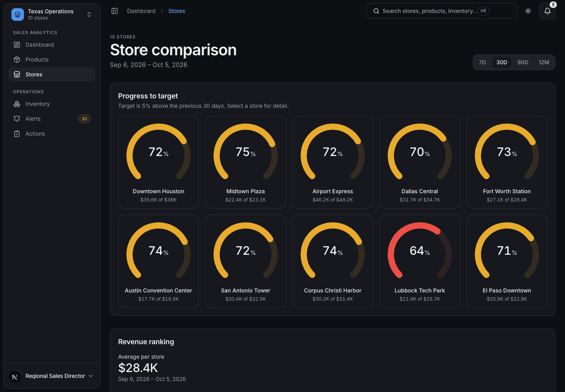Viewport: 565px width, 392px height.
Task: Select the Airport Express gauge card
Action: coord(333,162)
